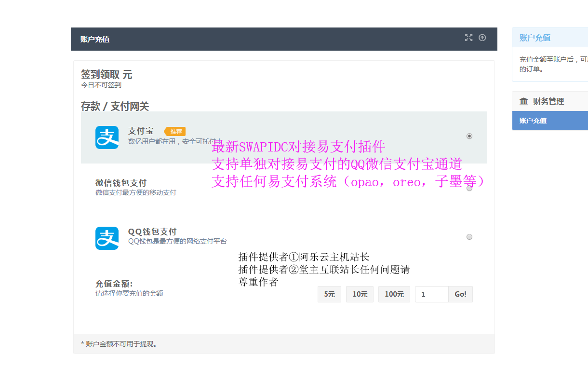Select the 支付宝 radio button
The image size is (588, 369).
(x=469, y=136)
